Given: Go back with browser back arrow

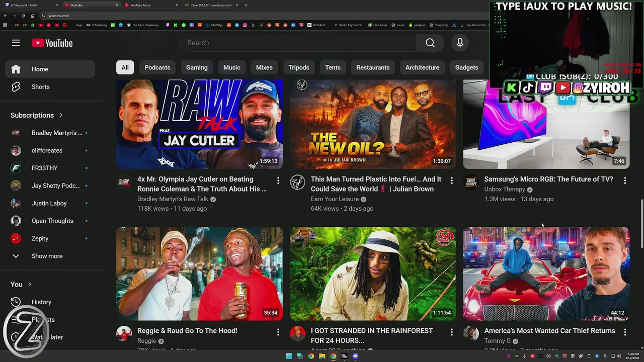Looking at the screenshot, I should tap(6, 16).
